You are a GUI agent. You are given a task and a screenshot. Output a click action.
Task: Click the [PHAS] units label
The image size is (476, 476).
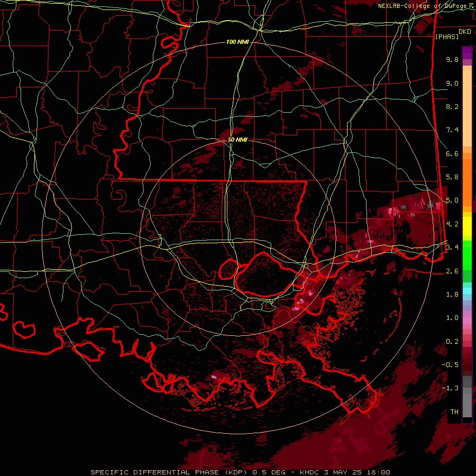click(447, 37)
